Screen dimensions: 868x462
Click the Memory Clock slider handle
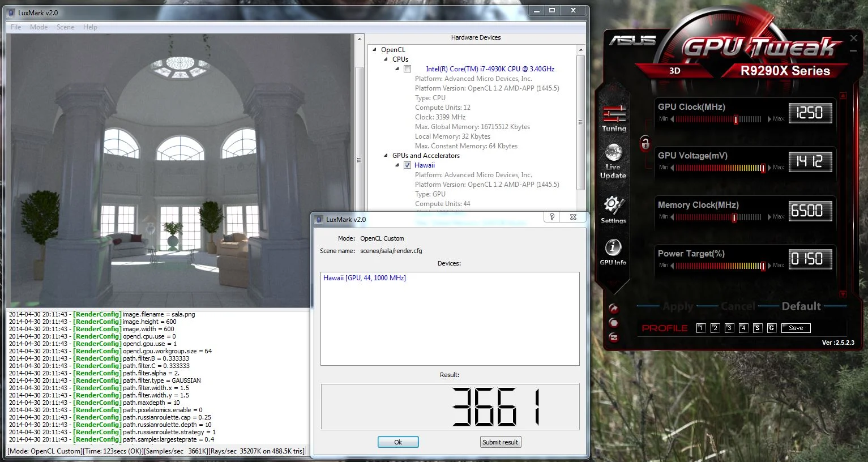734,217
